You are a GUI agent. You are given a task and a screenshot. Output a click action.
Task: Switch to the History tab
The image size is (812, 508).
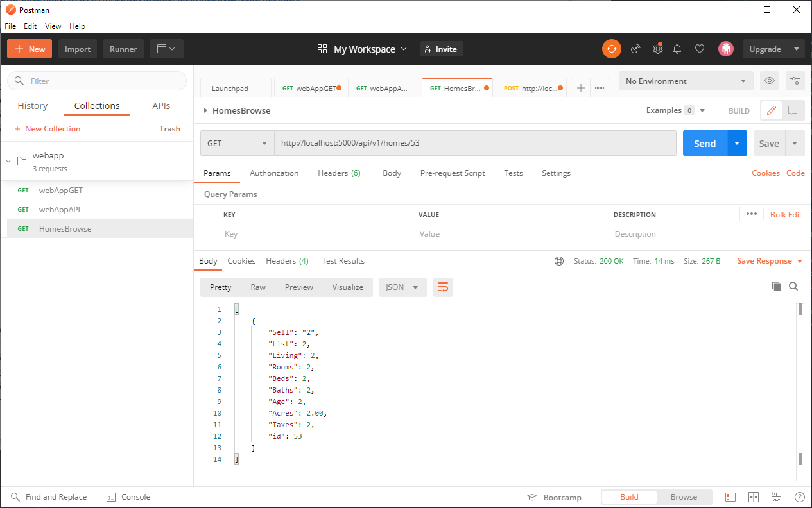33,106
